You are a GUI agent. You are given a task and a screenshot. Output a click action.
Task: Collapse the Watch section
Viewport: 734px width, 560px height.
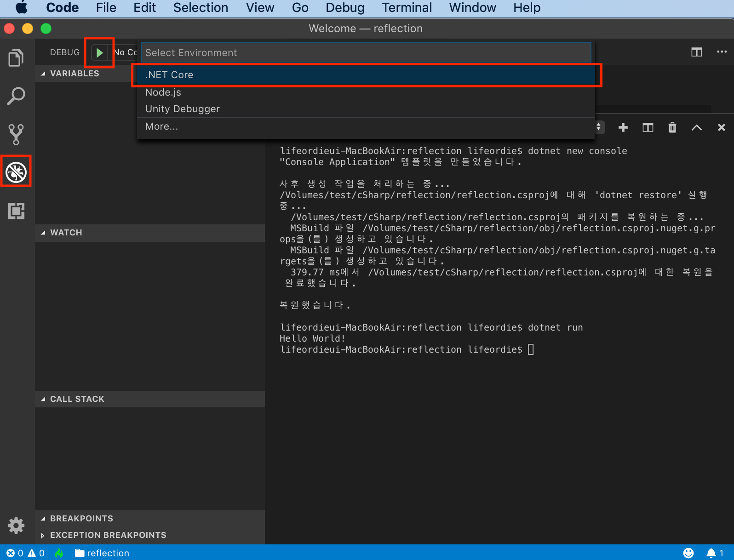pos(150,233)
